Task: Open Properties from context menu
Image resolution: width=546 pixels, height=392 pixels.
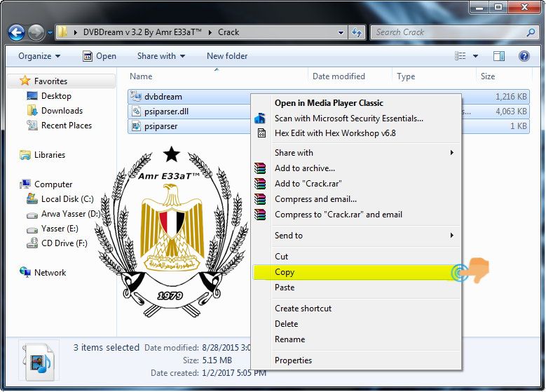Action: [x=357, y=360]
